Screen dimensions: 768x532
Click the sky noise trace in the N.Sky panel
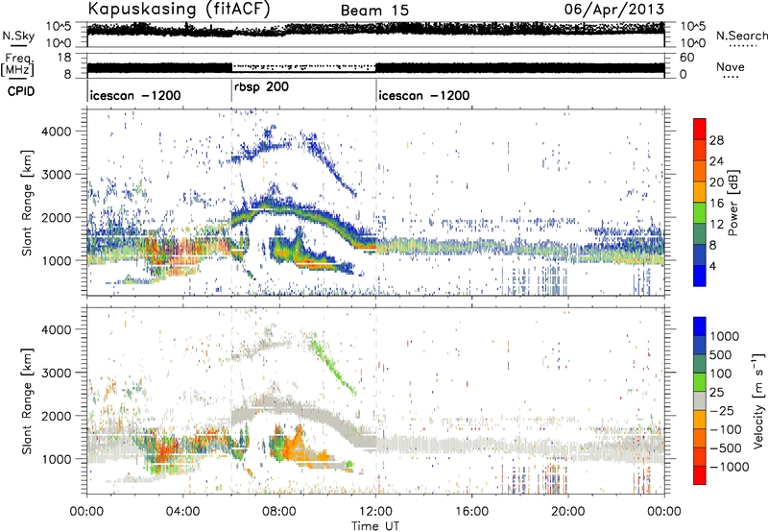[x=375, y=30]
